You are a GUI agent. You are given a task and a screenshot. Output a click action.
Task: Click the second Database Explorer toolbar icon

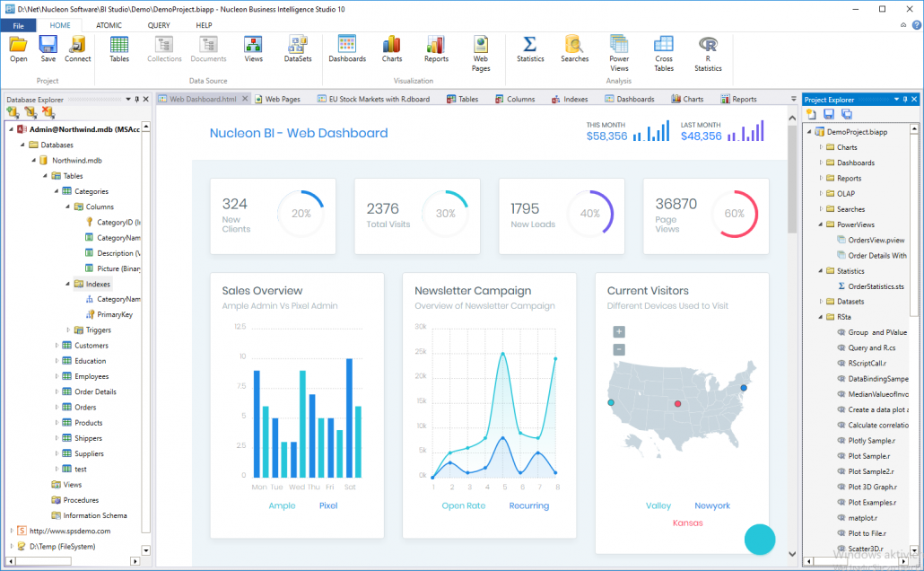(x=31, y=112)
